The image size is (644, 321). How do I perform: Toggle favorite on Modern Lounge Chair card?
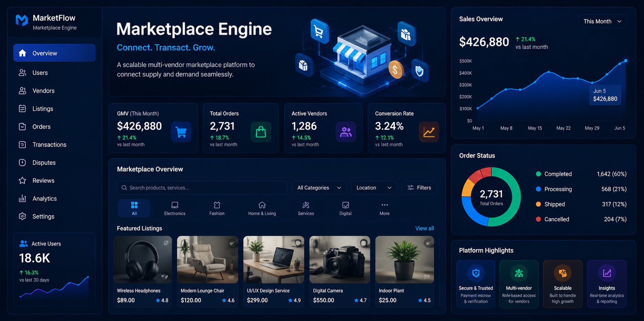coord(232,243)
